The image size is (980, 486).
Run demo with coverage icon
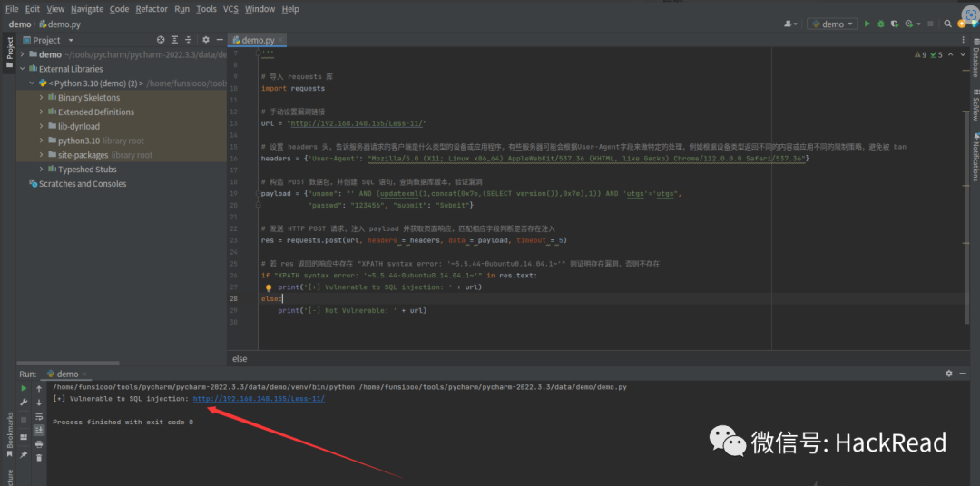pyautogui.click(x=895, y=24)
